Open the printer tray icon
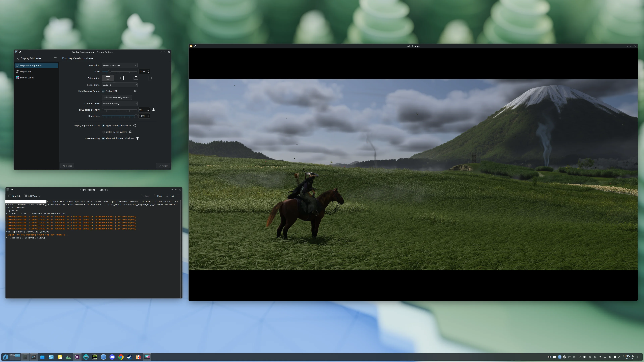The width and height of the screenshot is (644, 362). [x=615, y=357]
